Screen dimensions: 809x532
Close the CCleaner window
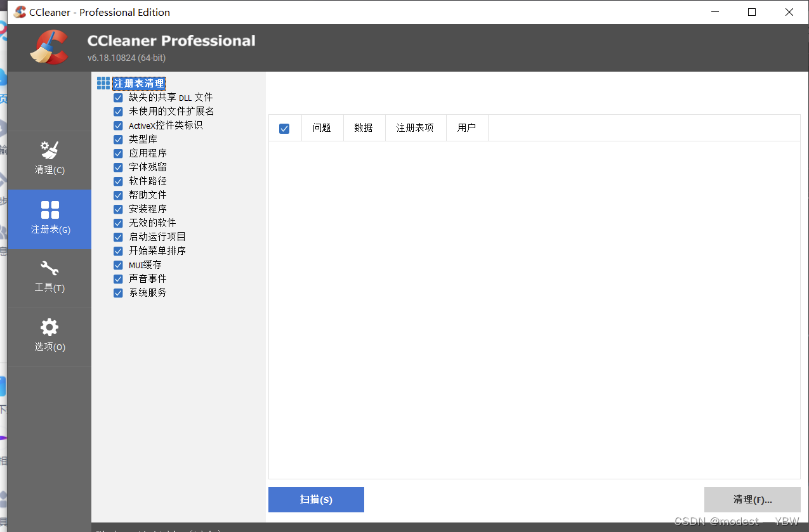coord(789,12)
